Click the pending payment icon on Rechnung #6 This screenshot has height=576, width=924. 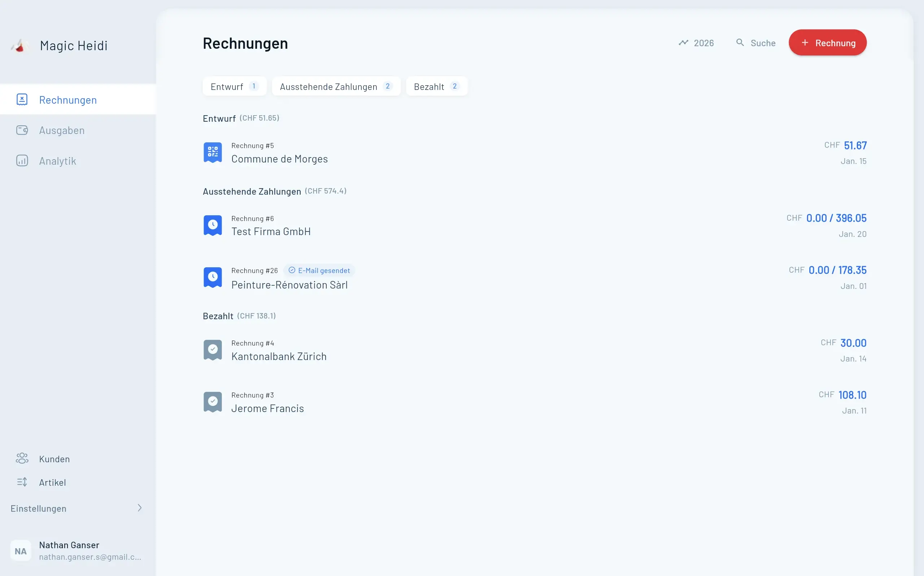point(213,225)
